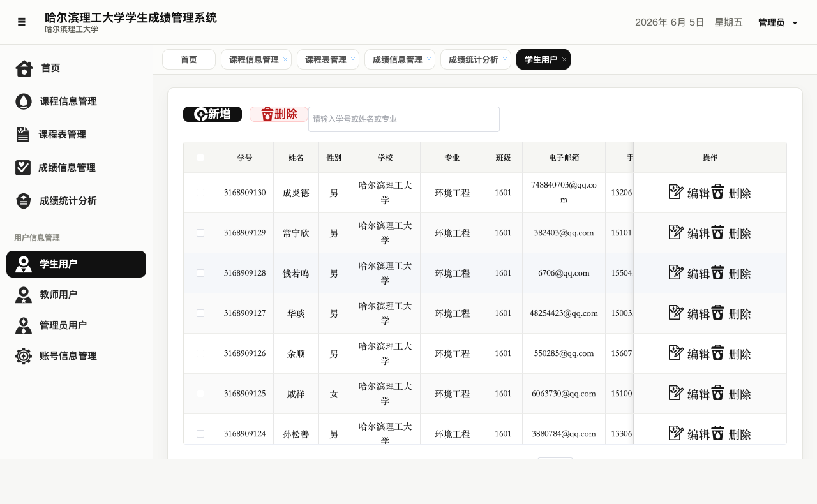Viewport: 817px width, 504px height.
Task: Click trash icon for 华琰 row
Action: coord(718,313)
